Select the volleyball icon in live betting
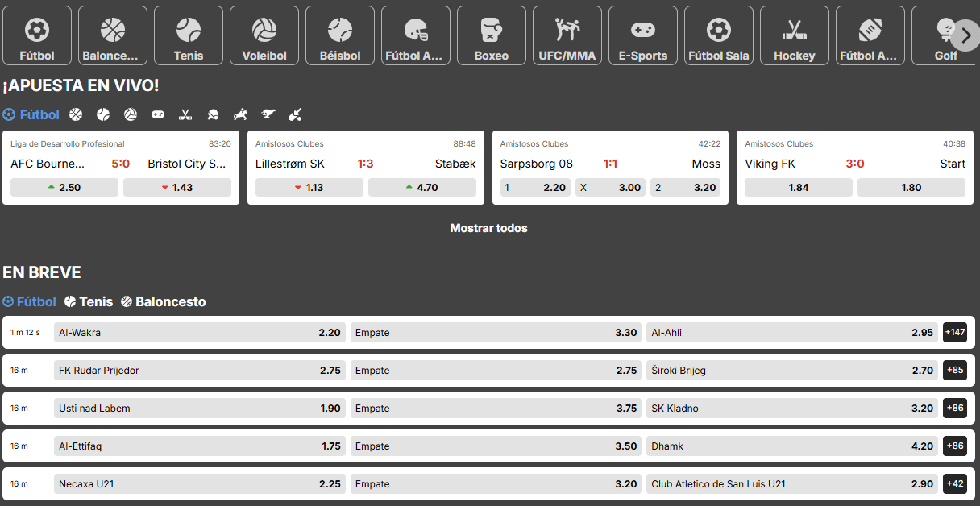This screenshot has width=980, height=506. [131, 115]
